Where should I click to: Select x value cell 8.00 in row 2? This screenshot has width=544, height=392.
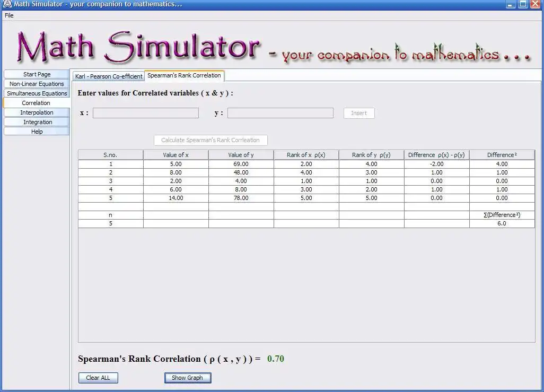(x=176, y=172)
